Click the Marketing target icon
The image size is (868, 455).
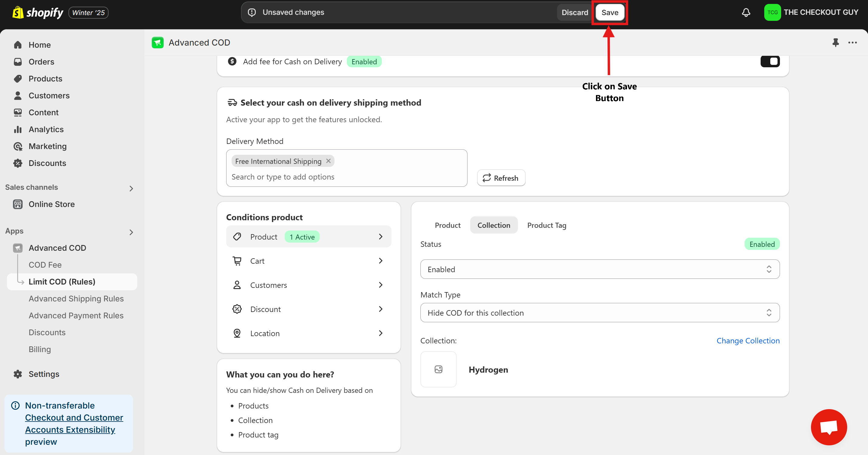(x=18, y=146)
